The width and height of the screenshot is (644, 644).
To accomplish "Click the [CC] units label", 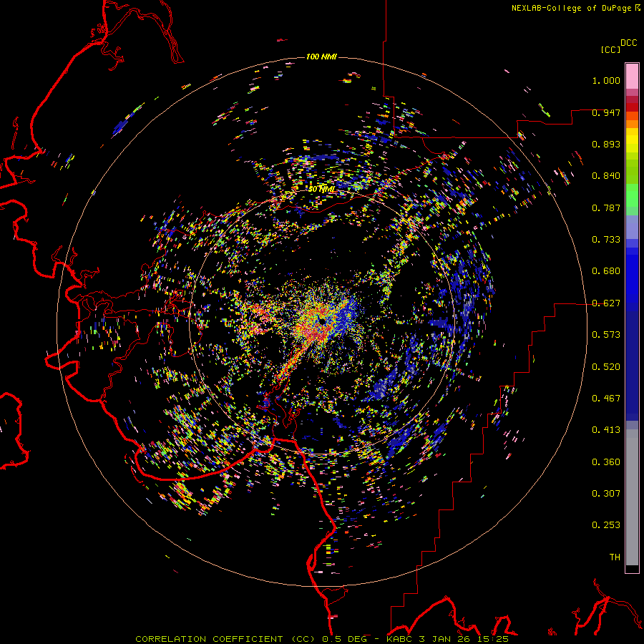I will pos(611,49).
